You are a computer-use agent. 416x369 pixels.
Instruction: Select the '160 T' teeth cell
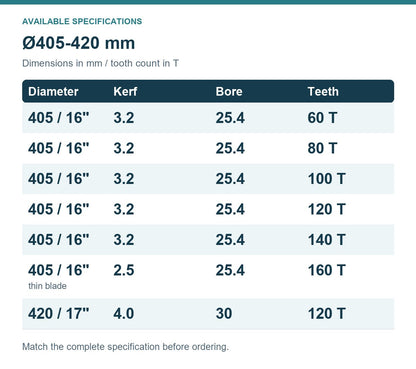click(326, 270)
